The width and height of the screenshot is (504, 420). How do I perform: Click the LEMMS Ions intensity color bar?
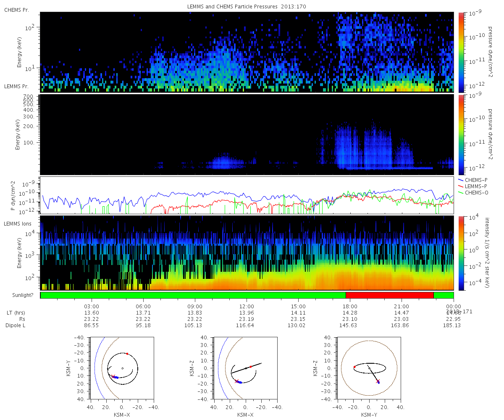coord(461,253)
